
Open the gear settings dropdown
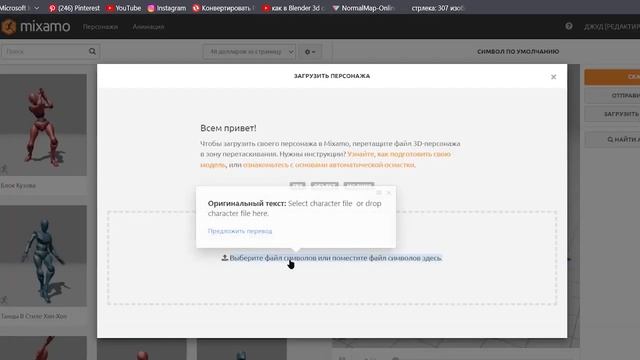click(310, 52)
